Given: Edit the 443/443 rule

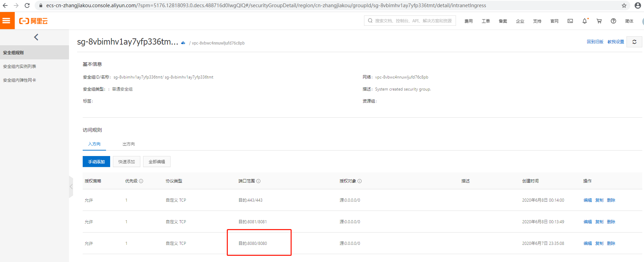Looking at the screenshot, I should [588, 200].
